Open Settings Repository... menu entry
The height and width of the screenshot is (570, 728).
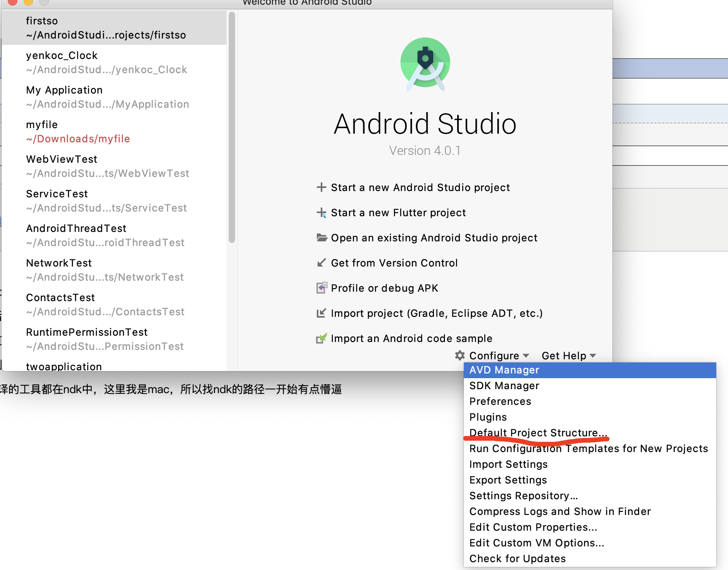(590, 496)
